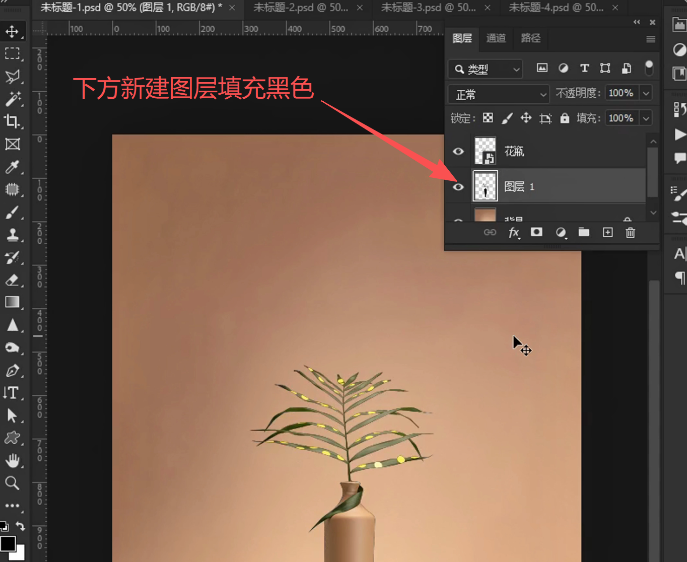Toggle pixel layer filter
Viewport: 687px width, 562px height.
point(542,68)
